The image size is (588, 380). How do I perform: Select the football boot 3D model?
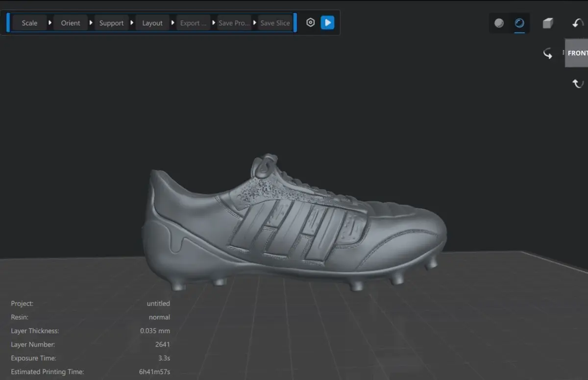(x=294, y=223)
